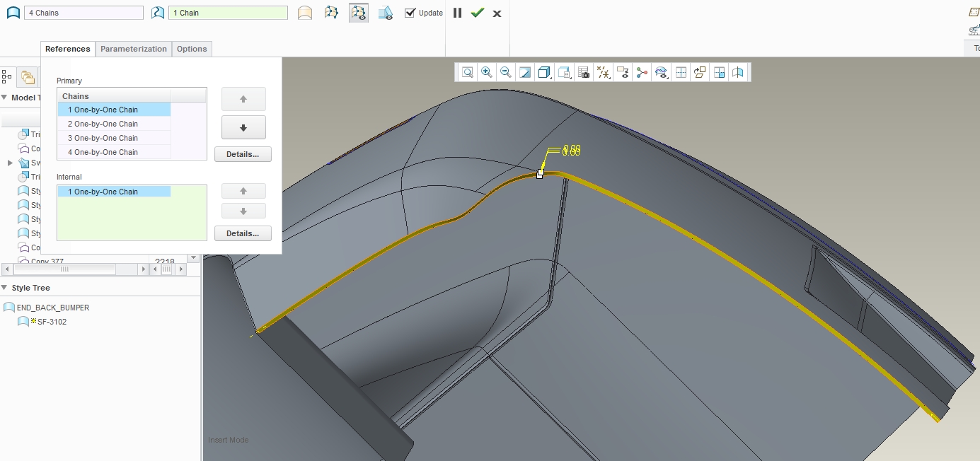The image size is (980, 461).
Task: Toggle the annotation display icon
Action: (623, 72)
